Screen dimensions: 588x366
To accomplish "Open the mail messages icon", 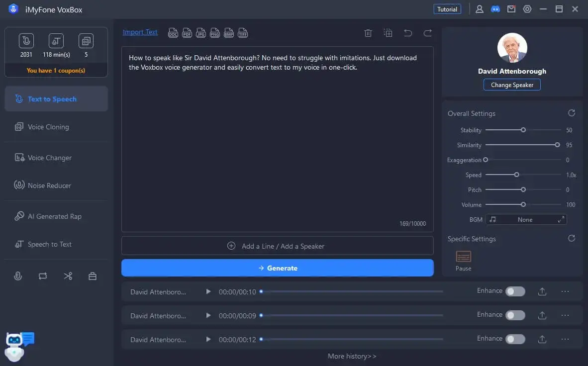I will tap(511, 9).
